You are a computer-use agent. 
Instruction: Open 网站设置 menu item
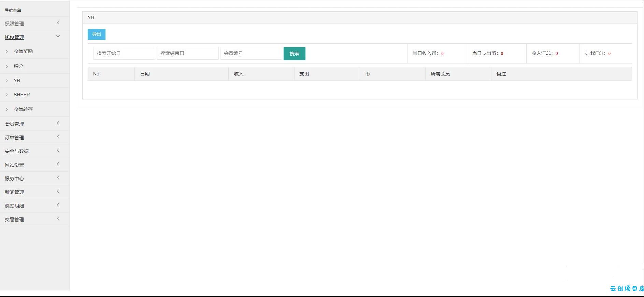[x=14, y=165]
